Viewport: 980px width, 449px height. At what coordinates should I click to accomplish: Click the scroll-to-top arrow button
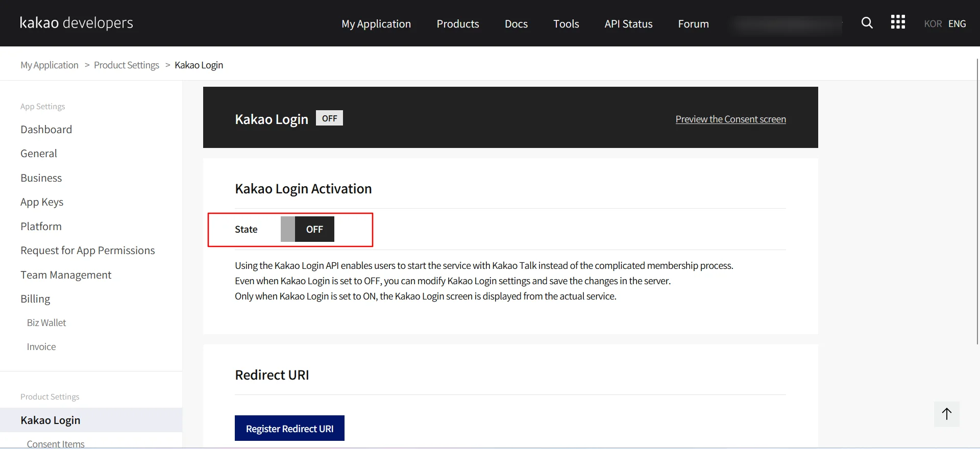pos(947,414)
